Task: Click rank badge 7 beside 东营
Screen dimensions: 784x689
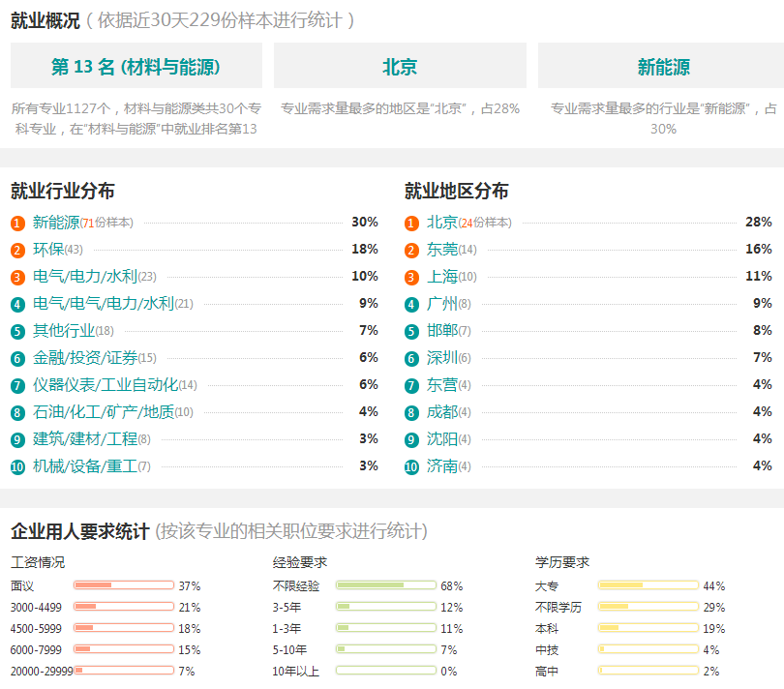Action: coord(411,385)
